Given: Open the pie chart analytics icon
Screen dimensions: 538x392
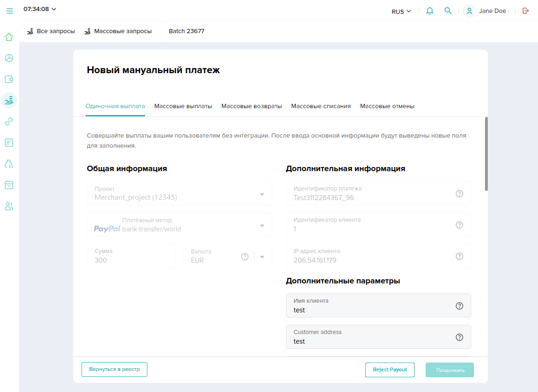Looking at the screenshot, I should click(9, 58).
